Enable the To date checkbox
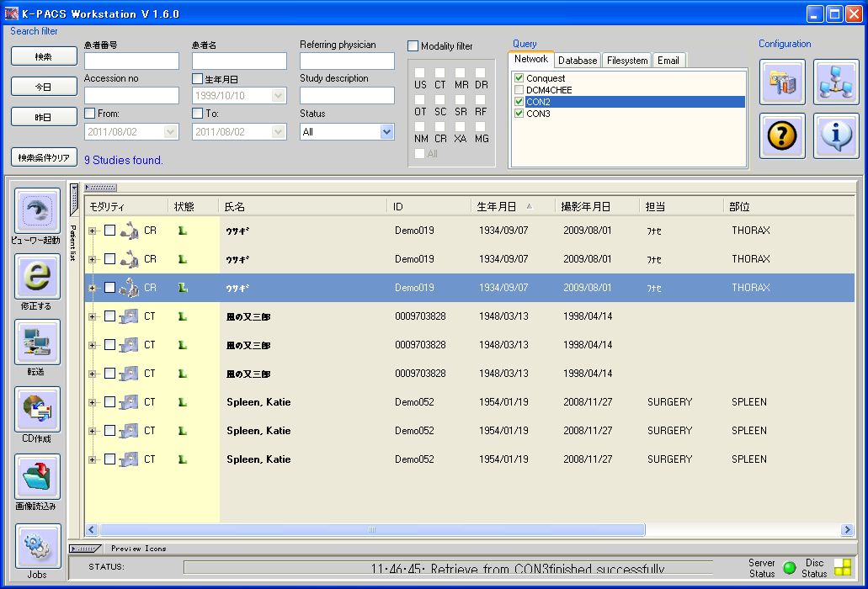 click(x=197, y=114)
